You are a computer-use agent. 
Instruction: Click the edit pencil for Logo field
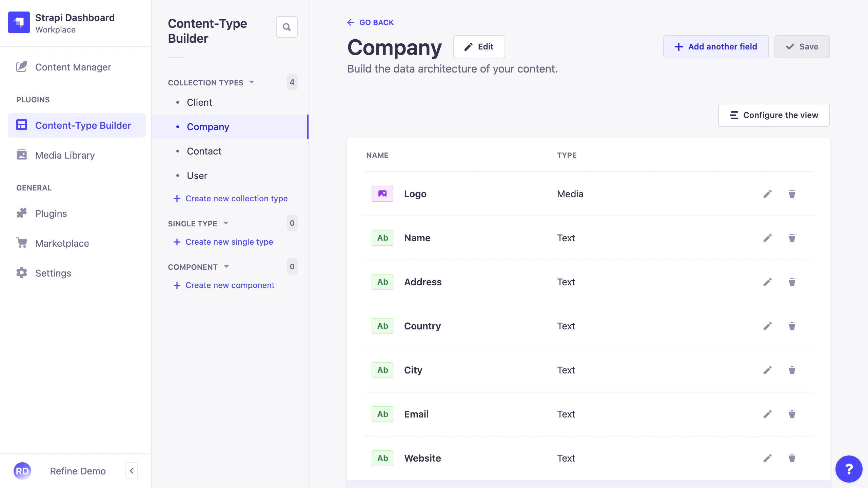tap(768, 194)
